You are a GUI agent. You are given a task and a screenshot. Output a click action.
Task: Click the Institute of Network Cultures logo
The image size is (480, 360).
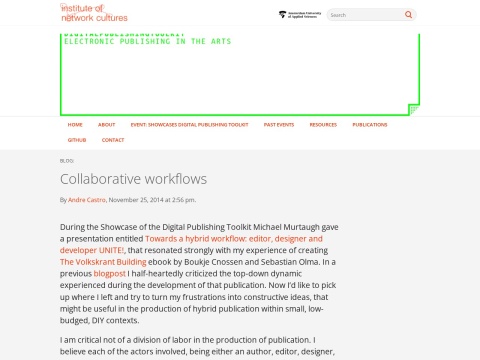coord(94,13)
